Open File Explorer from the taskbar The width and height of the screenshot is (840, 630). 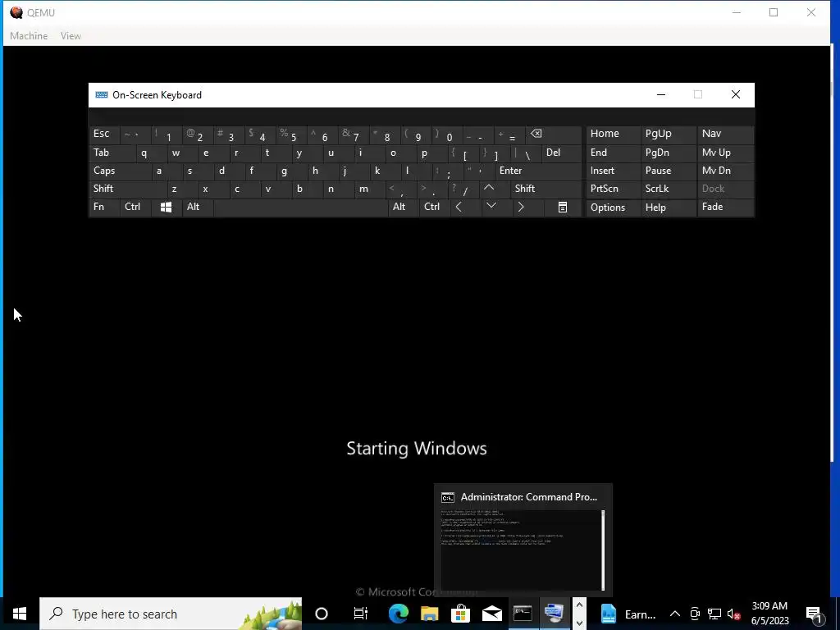click(x=429, y=614)
